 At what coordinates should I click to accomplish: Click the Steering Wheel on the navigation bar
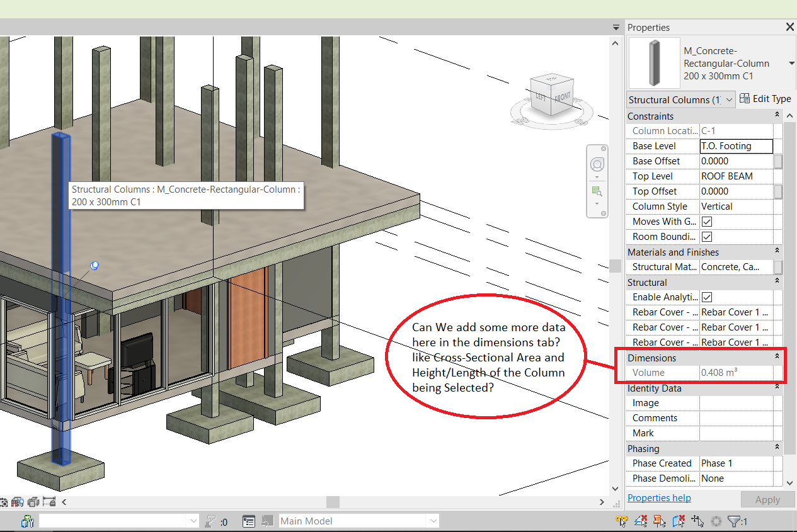597,164
